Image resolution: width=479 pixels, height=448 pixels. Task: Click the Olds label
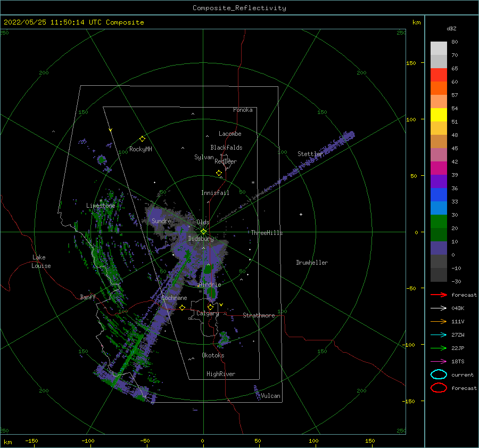[203, 222]
